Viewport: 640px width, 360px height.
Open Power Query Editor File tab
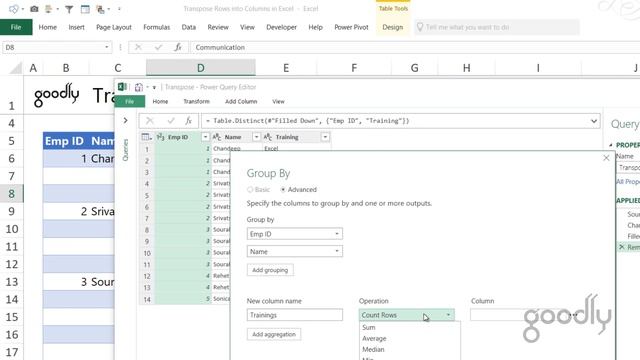coord(130,101)
